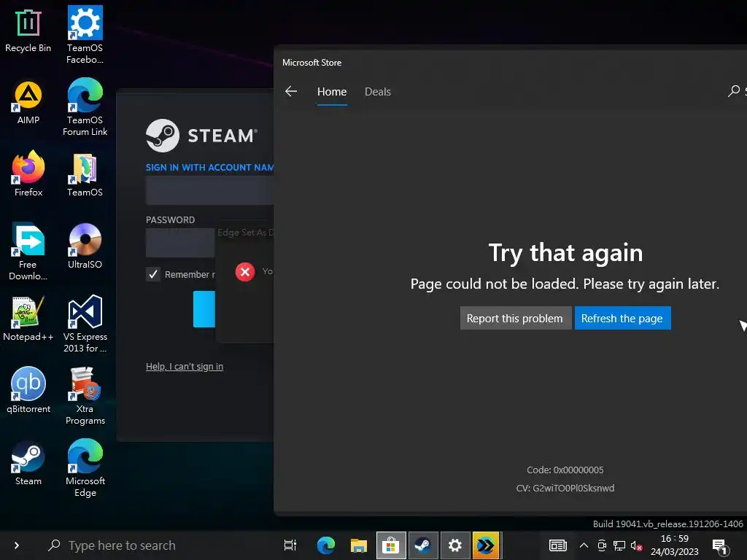Switch to the Deals tab in Store

(x=378, y=91)
